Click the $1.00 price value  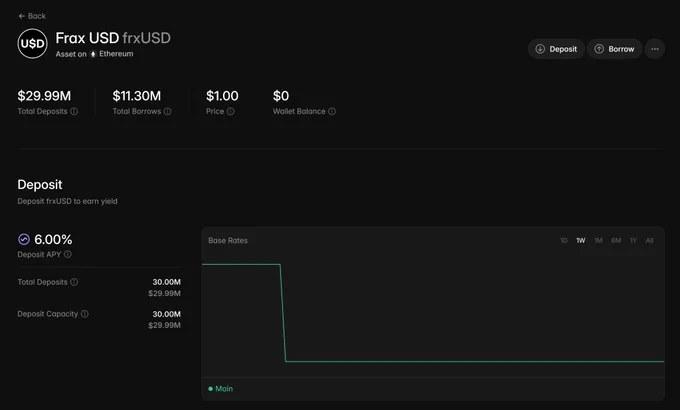222,96
